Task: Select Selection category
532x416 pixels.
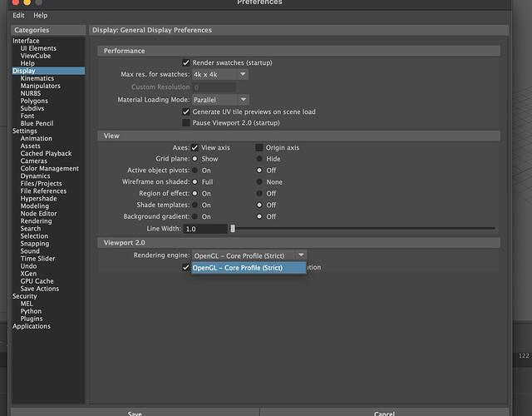Action: [34, 236]
